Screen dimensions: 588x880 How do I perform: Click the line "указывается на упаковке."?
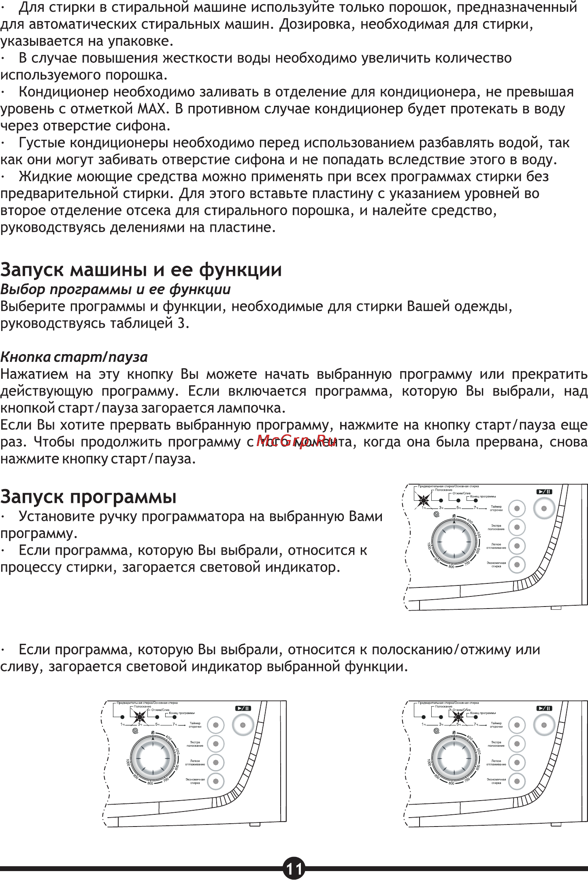(87, 41)
